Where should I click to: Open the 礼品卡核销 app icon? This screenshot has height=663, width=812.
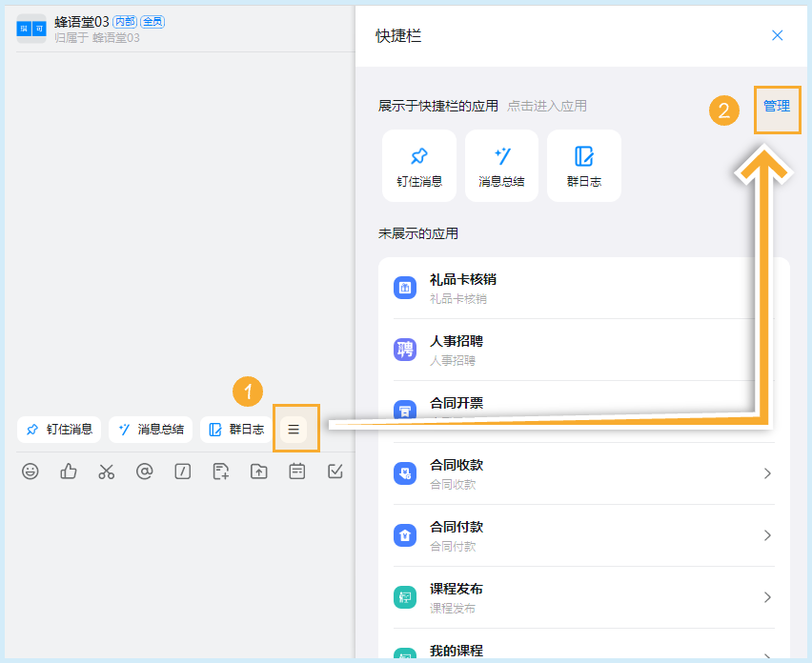(404, 287)
